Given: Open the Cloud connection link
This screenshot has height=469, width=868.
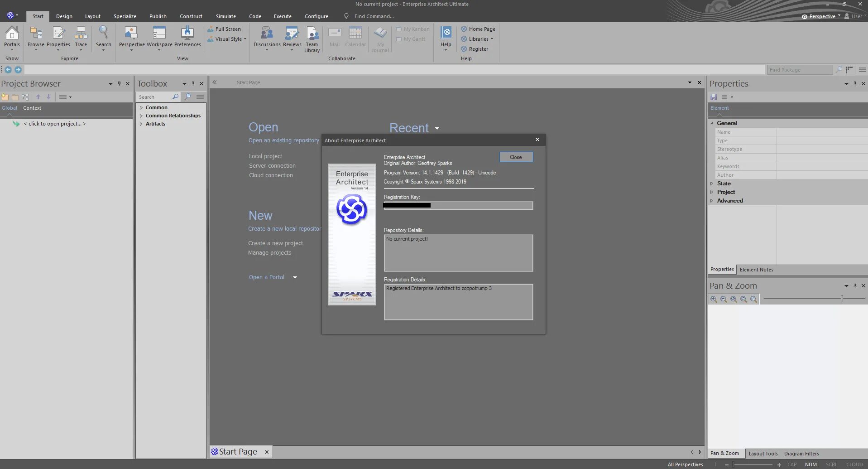Looking at the screenshot, I should (x=271, y=175).
